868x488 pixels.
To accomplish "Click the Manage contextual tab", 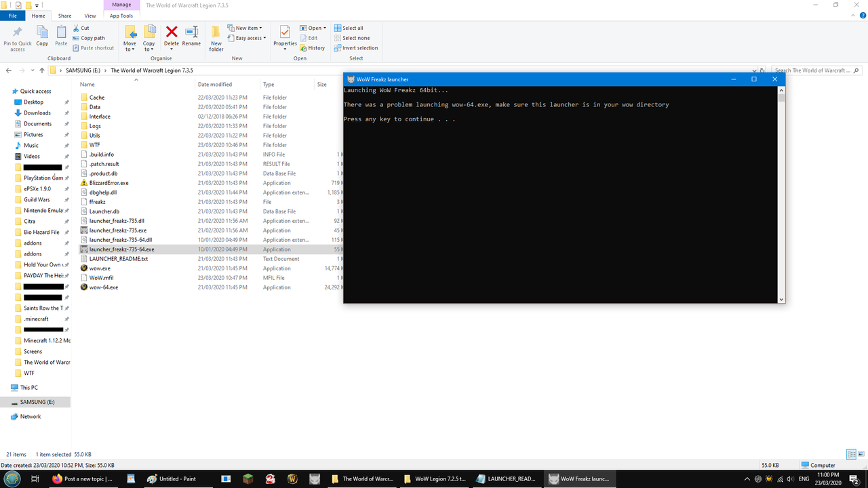I will coord(121,5).
